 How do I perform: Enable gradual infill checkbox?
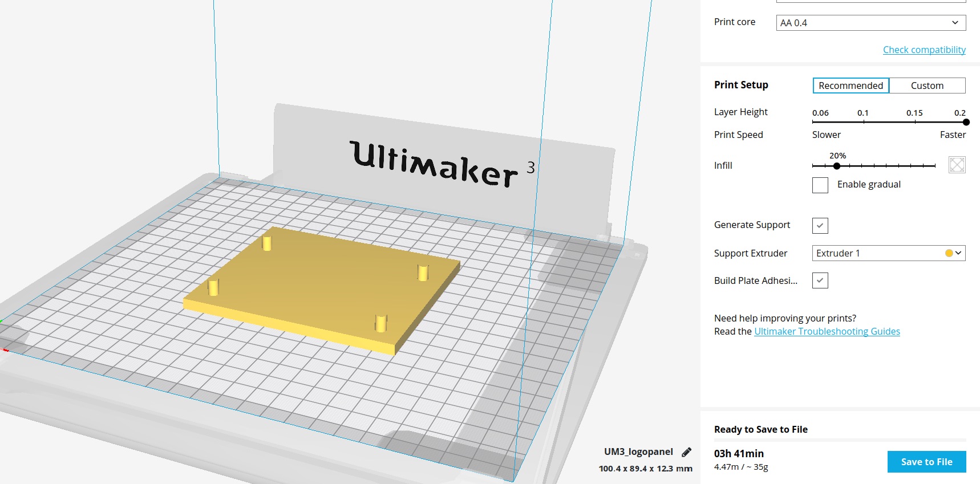[x=820, y=185]
